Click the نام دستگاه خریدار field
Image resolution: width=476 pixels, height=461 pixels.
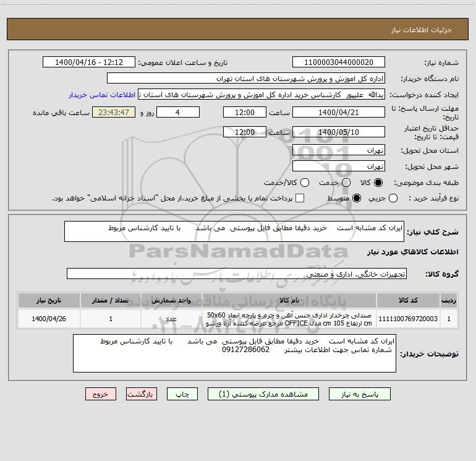click(x=246, y=78)
